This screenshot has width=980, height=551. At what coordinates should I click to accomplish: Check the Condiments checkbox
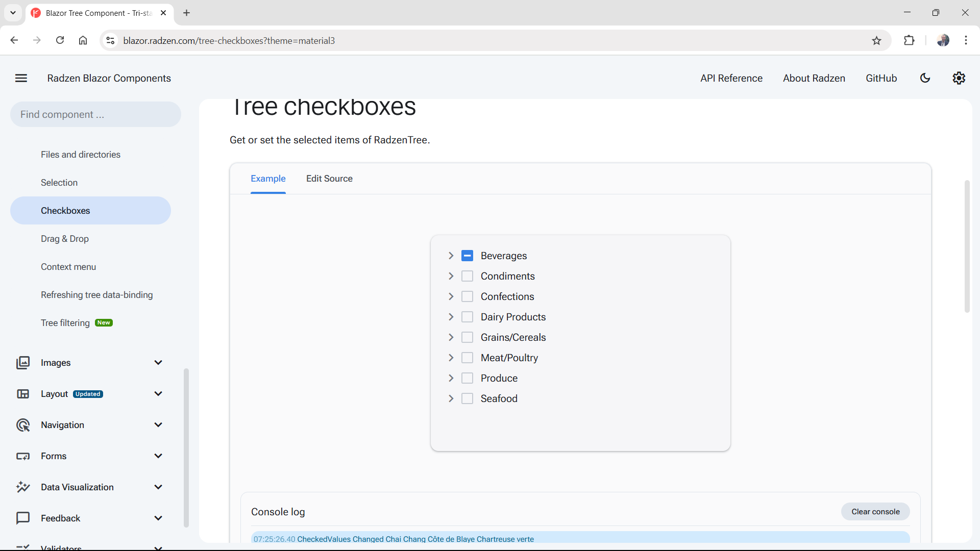click(467, 275)
